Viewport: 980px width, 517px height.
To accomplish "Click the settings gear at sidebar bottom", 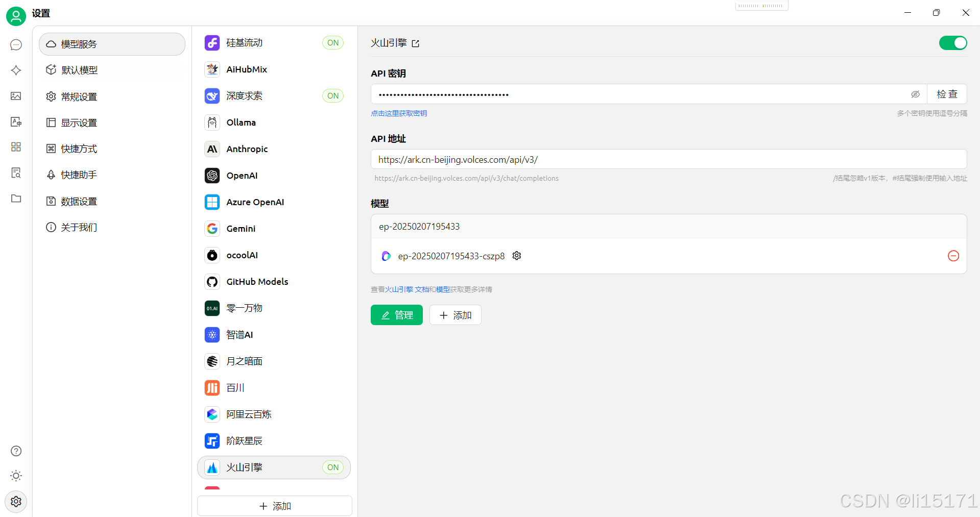I will pos(16,502).
